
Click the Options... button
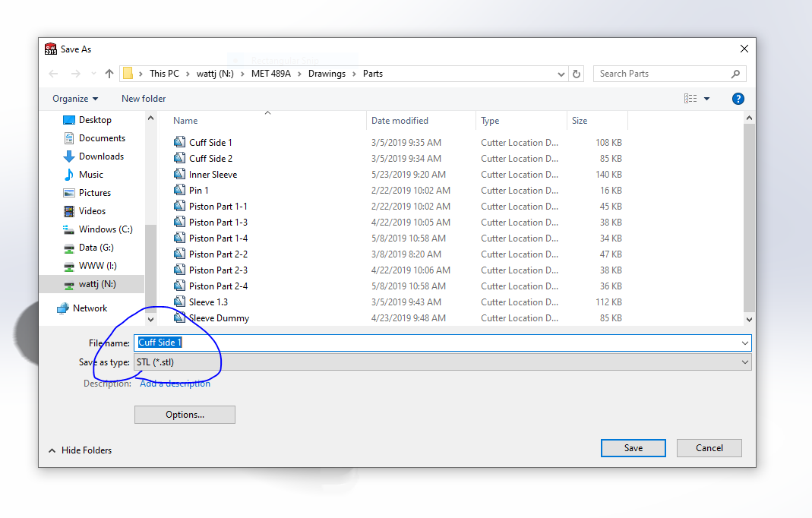pos(185,415)
